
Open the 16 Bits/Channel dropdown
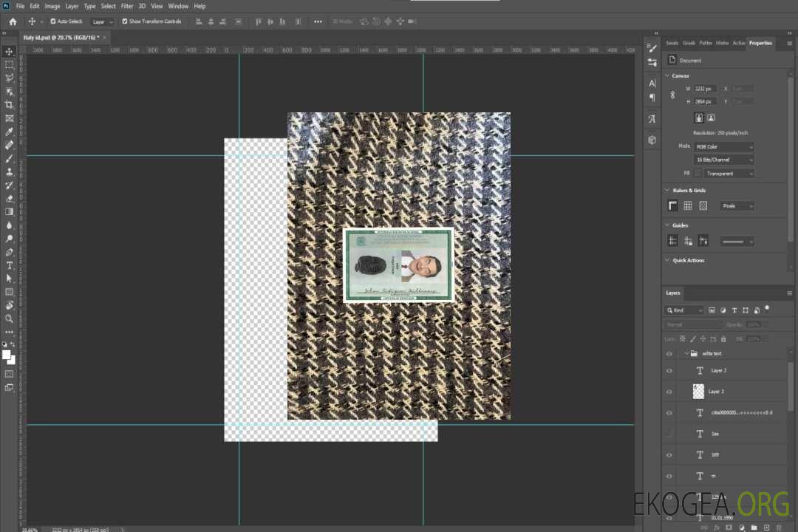(x=725, y=160)
